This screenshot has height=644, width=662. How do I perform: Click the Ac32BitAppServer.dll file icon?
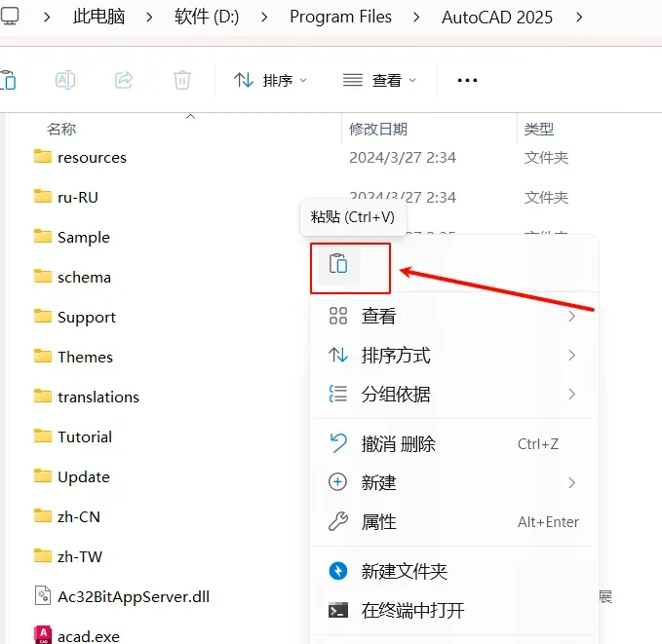[43, 596]
